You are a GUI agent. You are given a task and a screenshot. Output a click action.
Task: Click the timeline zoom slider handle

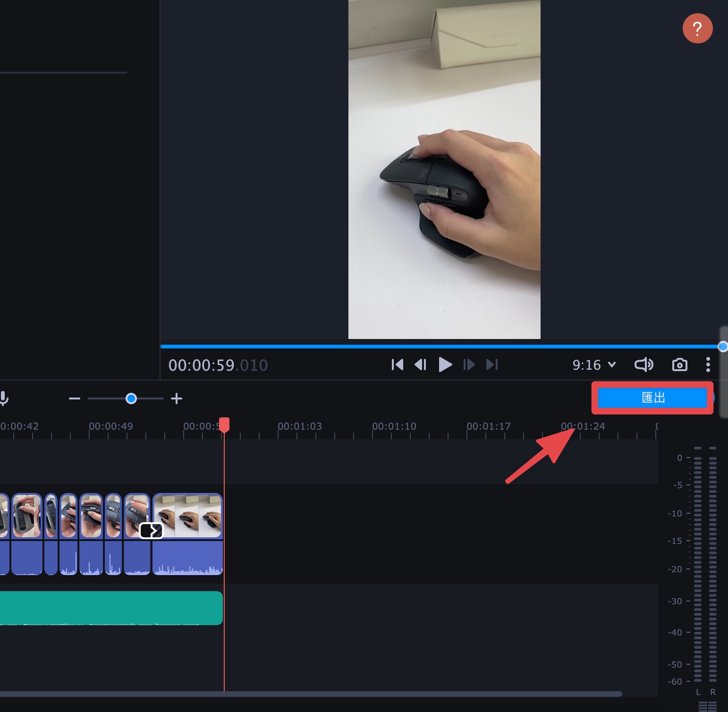(131, 398)
